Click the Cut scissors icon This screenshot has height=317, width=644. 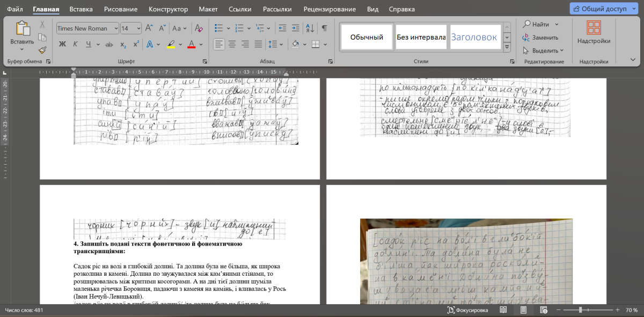(42, 25)
